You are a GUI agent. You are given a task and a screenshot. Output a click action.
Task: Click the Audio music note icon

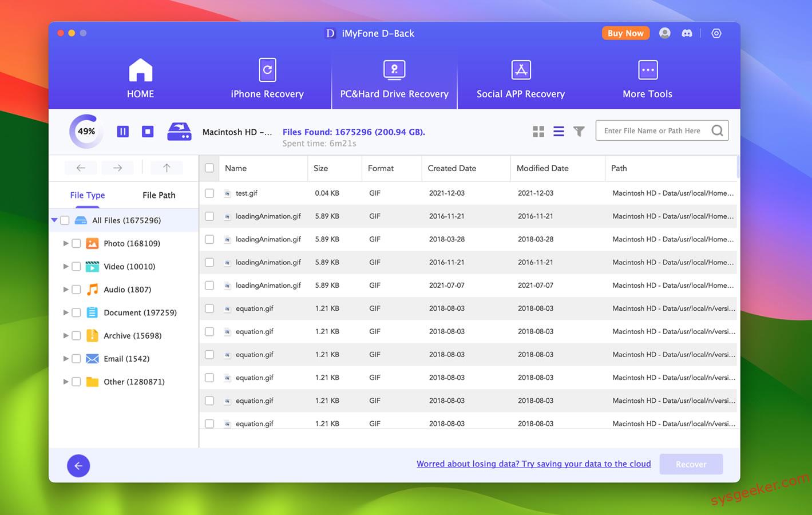tap(92, 290)
